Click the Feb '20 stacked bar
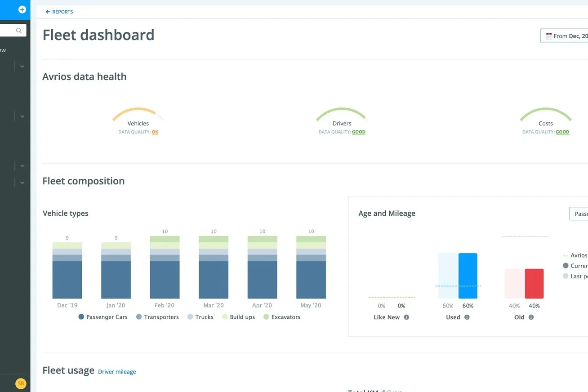Viewport: 588px width, 392px height. click(x=165, y=267)
